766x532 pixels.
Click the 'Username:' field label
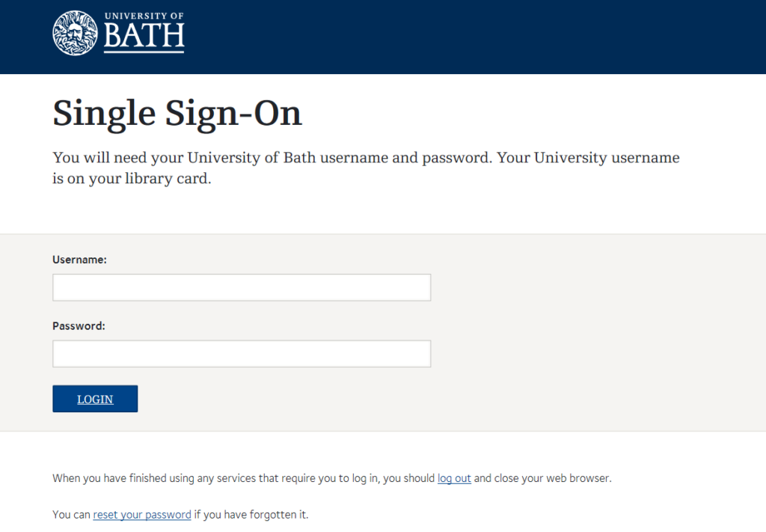(x=79, y=260)
